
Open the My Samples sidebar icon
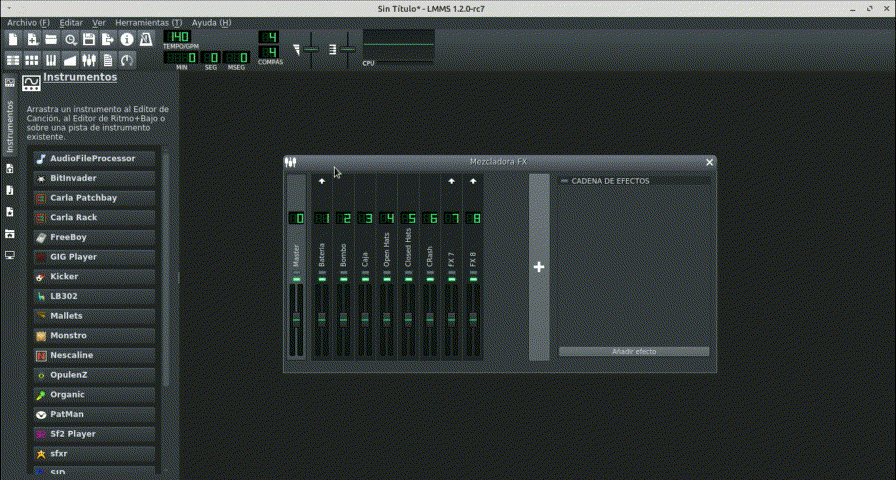(x=10, y=190)
